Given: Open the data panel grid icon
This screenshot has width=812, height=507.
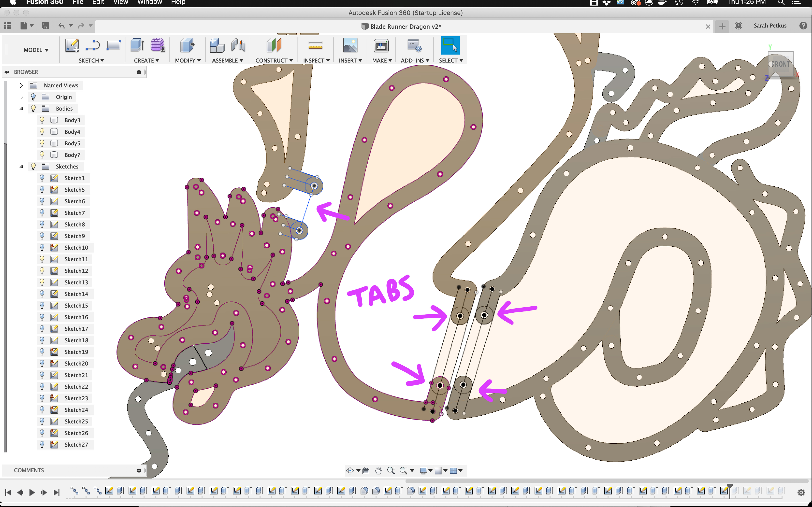Looking at the screenshot, I should 8,26.
